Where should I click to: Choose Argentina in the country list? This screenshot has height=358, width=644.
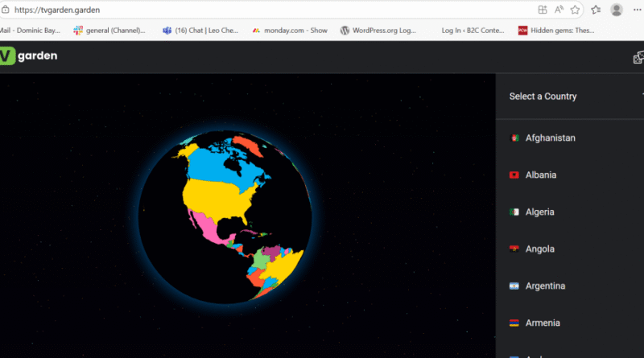(x=545, y=286)
